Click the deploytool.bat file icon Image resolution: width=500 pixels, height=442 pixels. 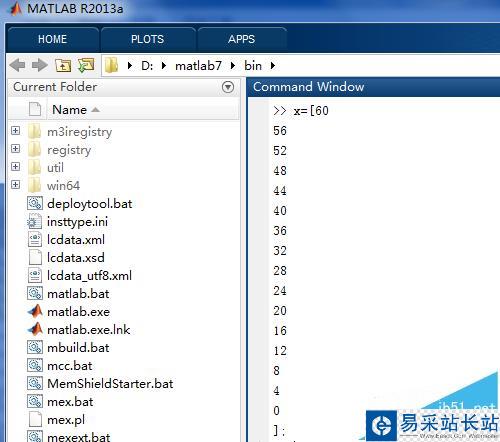pyautogui.click(x=35, y=203)
